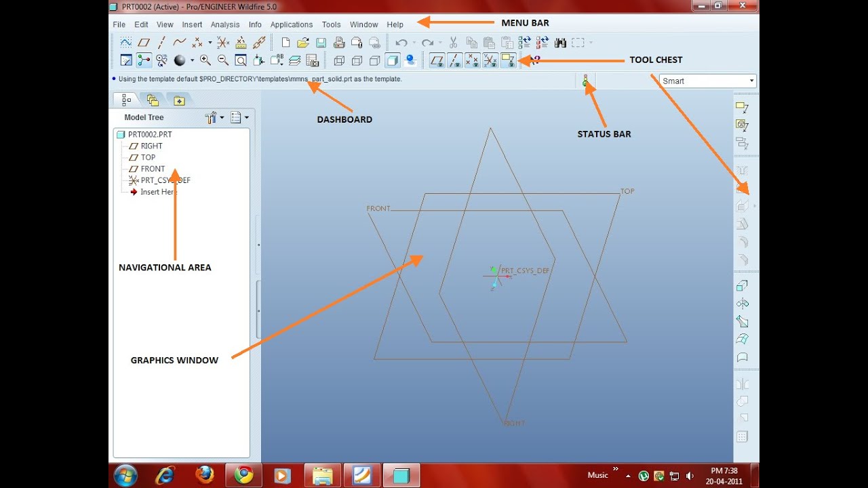
Task: Open the Redo history dropdown
Action: point(439,43)
